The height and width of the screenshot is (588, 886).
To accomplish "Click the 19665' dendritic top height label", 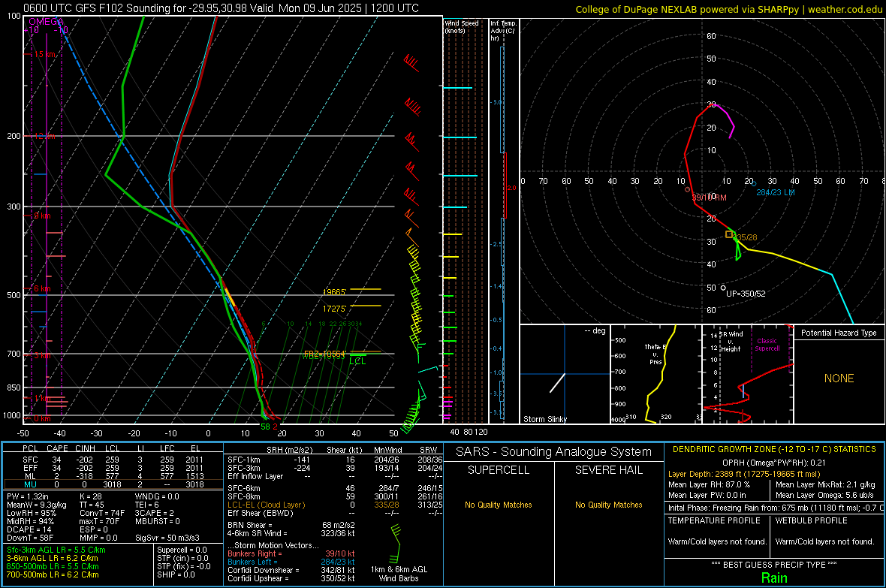I will 335,292.
